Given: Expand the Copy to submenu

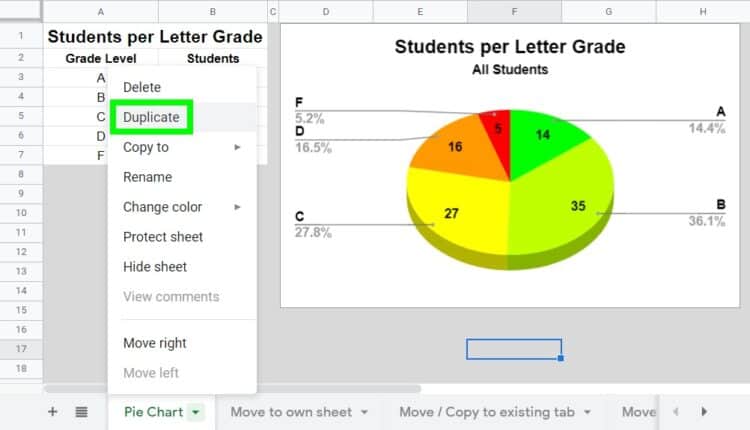Looking at the screenshot, I should [182, 147].
